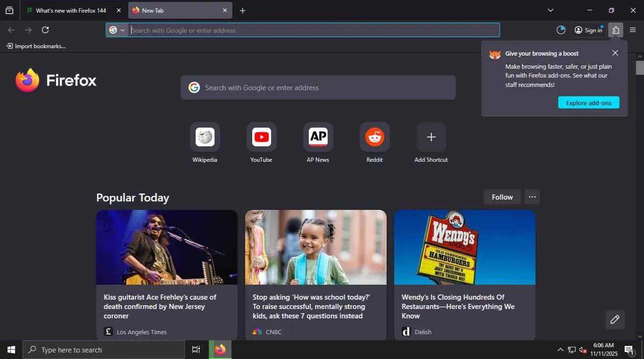The width and height of the screenshot is (644, 359).
Task: Open a new tab with the plus button
Action: coord(242,10)
